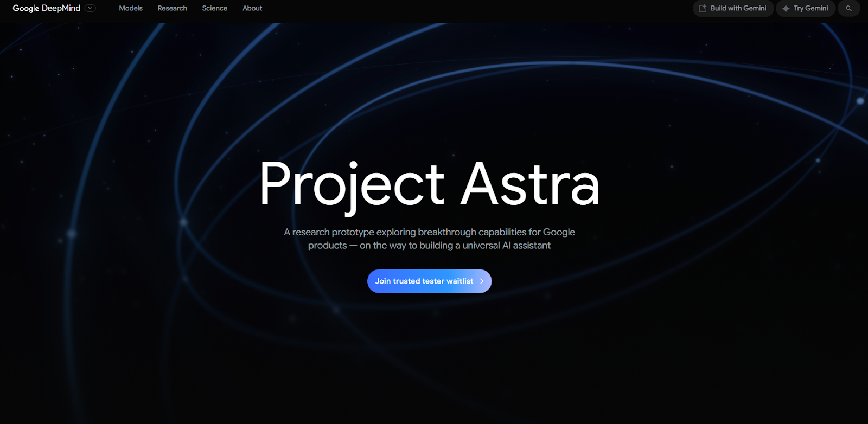This screenshot has width=868, height=424.
Task: Open the Google DeepMind home logo
Action: tap(47, 8)
